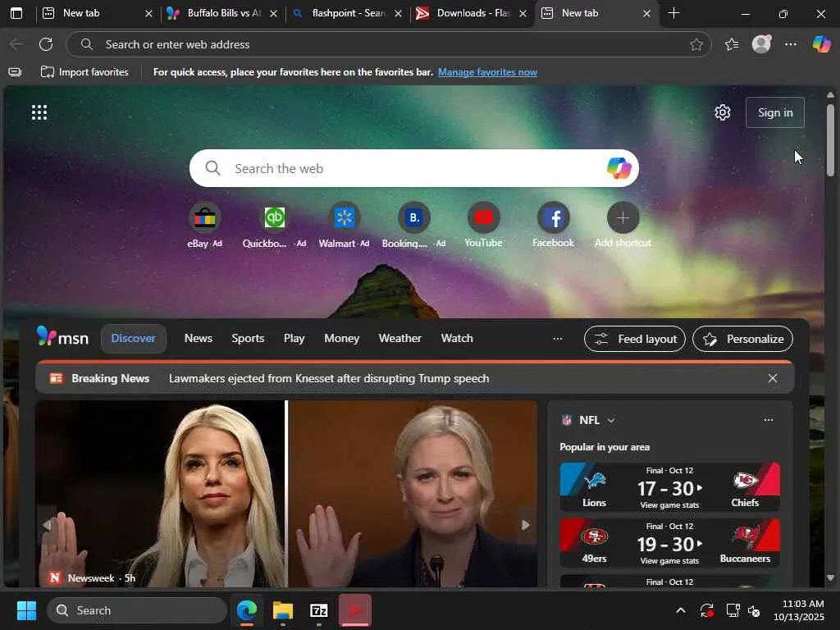Open Edge settings and more menu
Image resolution: width=840 pixels, height=630 pixels.
pyautogui.click(x=791, y=44)
